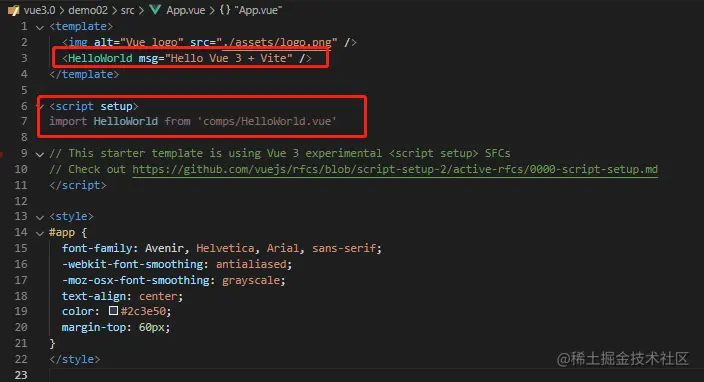The width and height of the screenshot is (704, 382).
Task: Select the "App.vue" symbol breadcrumb
Action: pyautogui.click(x=258, y=10)
